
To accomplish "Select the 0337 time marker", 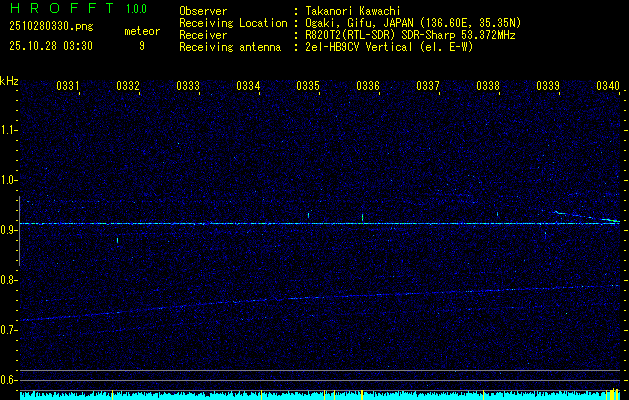I will [x=428, y=86].
